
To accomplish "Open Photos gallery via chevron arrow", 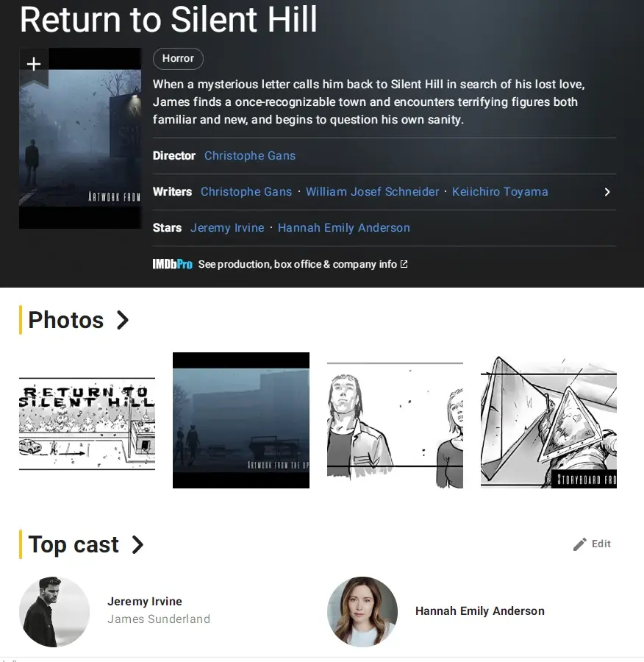I will 122,320.
